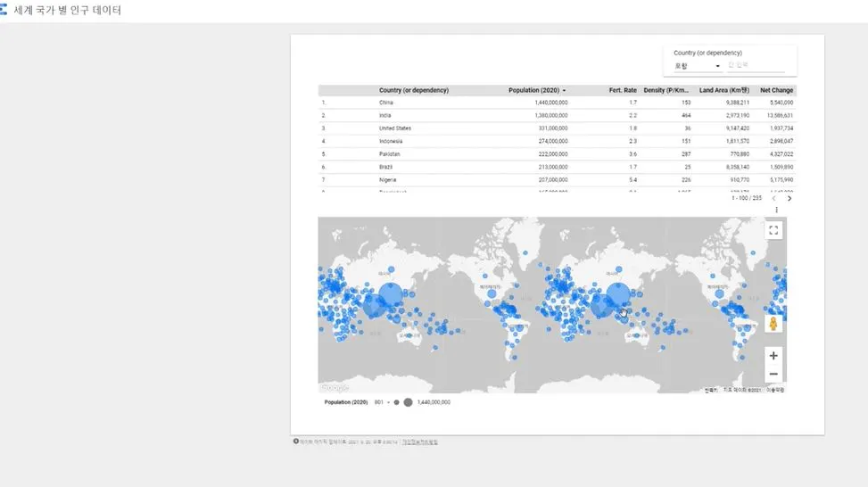Go to previous table page arrow
868x487 pixels.
point(774,198)
